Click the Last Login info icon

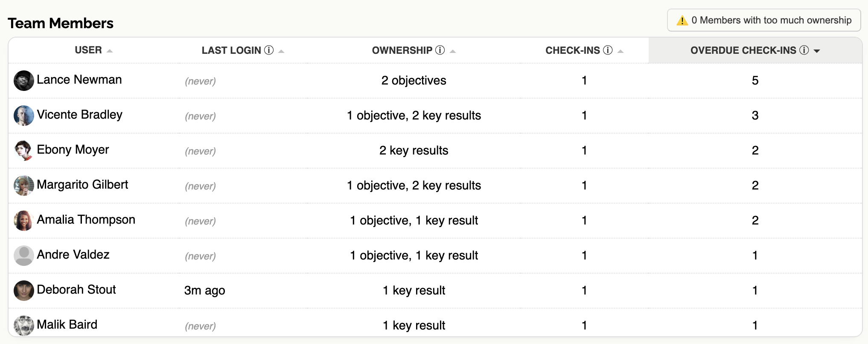269,50
